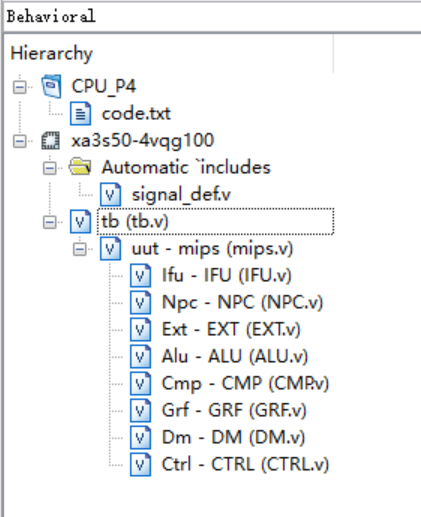The height and width of the screenshot is (517, 421).
Task: Click the Verilog icon beside Ifu - IFU
Action: (140, 276)
